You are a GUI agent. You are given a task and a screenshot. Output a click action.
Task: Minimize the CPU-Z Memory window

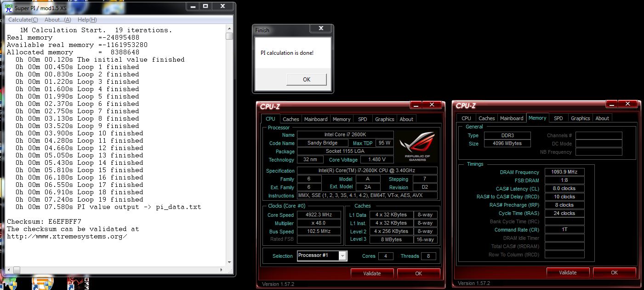click(x=611, y=104)
